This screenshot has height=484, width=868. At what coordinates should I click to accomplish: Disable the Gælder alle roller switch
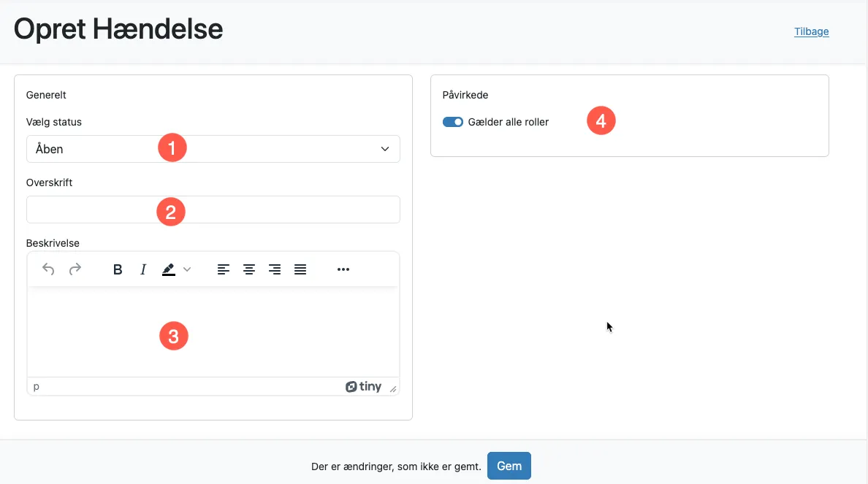pos(453,122)
